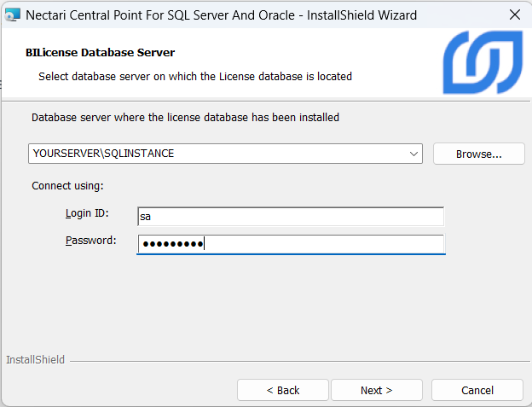This screenshot has width=532, height=407.
Task: Click the InstallShield label at bottom
Action: pyautogui.click(x=35, y=360)
